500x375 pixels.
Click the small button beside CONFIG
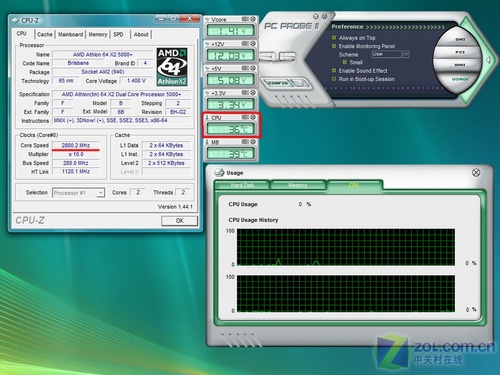pos(300,83)
